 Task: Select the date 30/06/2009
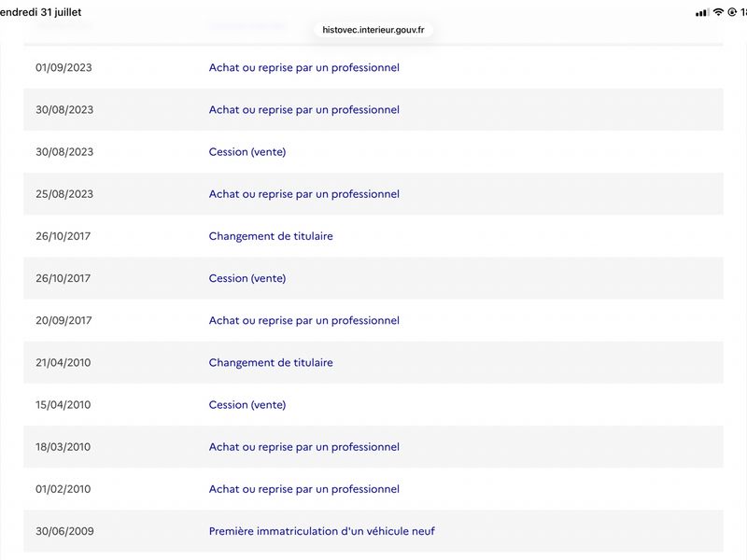tap(64, 531)
